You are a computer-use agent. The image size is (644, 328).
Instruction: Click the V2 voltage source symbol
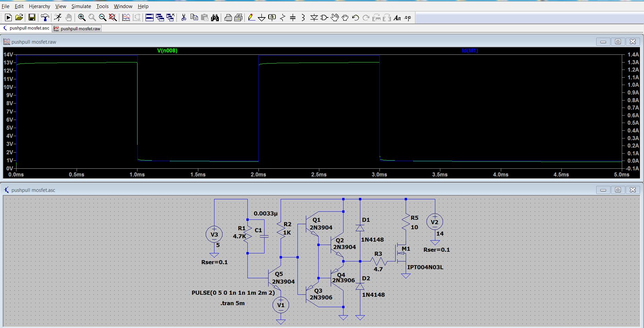pos(435,222)
